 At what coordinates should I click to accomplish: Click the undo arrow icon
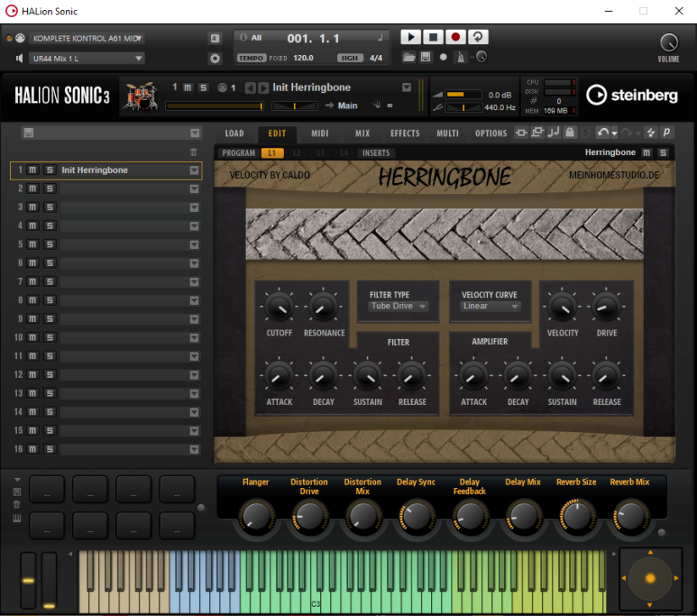(x=602, y=133)
